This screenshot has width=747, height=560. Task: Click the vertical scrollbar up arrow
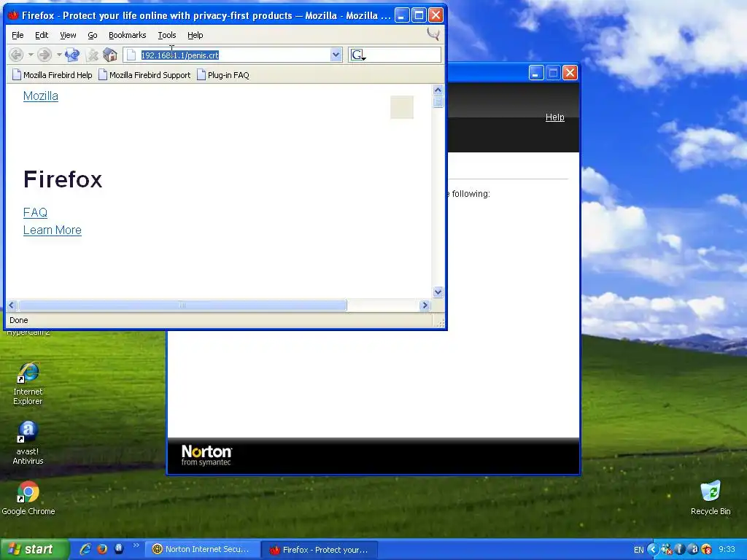pyautogui.click(x=438, y=90)
